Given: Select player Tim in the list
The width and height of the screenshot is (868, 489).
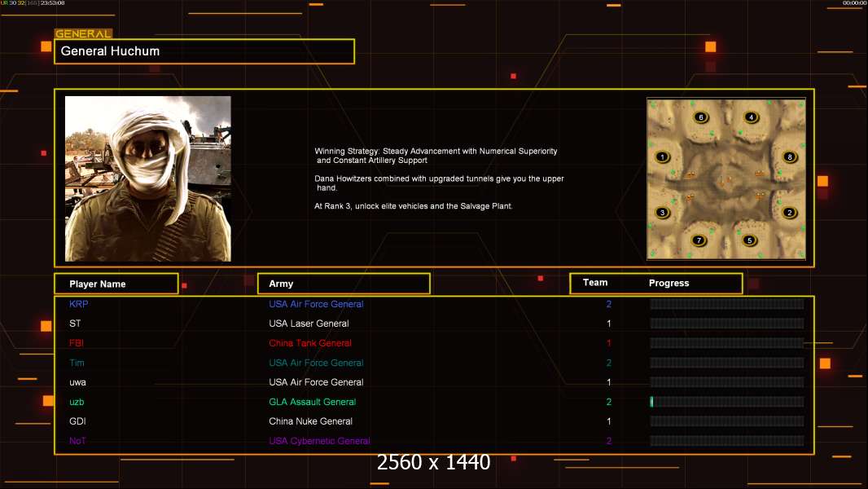Looking at the screenshot, I should point(77,363).
